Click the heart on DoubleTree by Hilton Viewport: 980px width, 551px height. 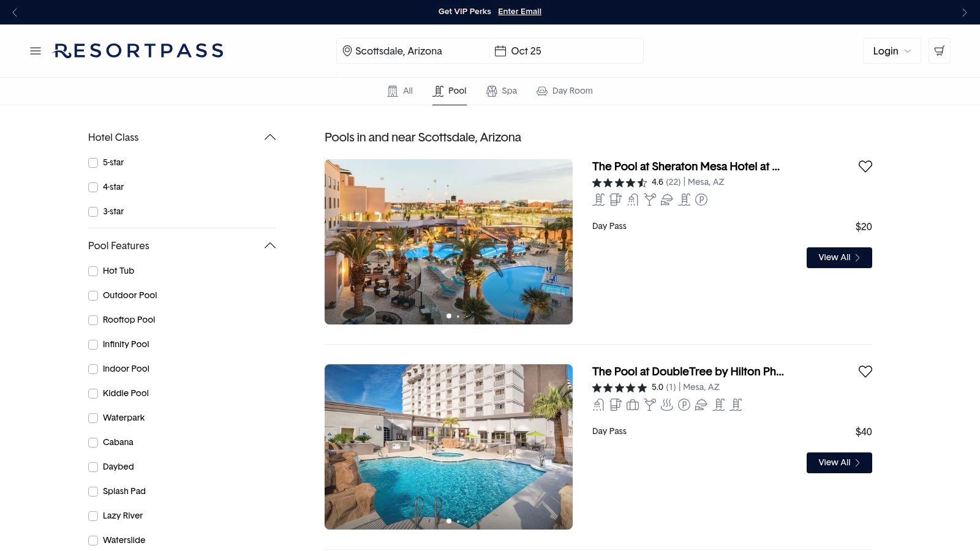[x=865, y=372]
